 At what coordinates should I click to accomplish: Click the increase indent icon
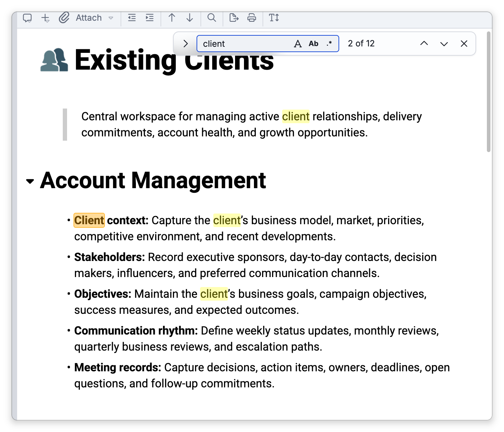pos(150,17)
